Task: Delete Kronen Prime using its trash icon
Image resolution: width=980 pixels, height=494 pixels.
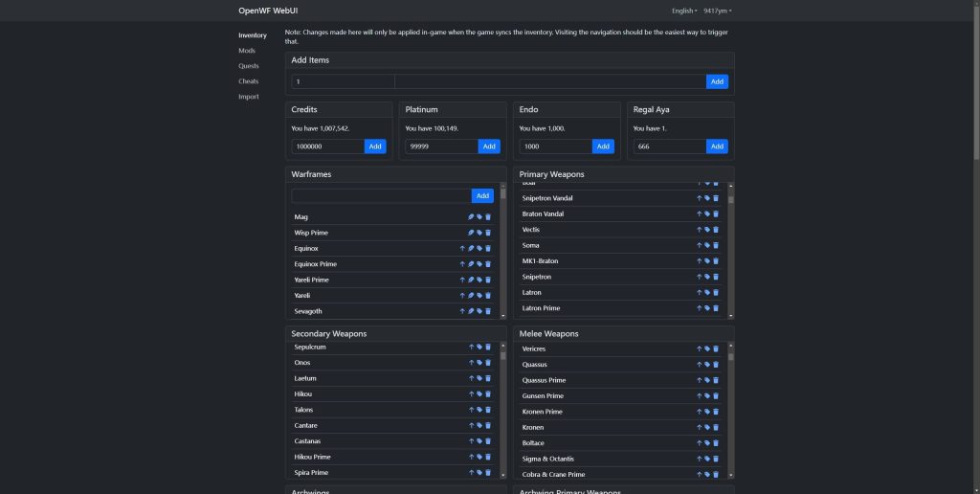Action: (716, 412)
